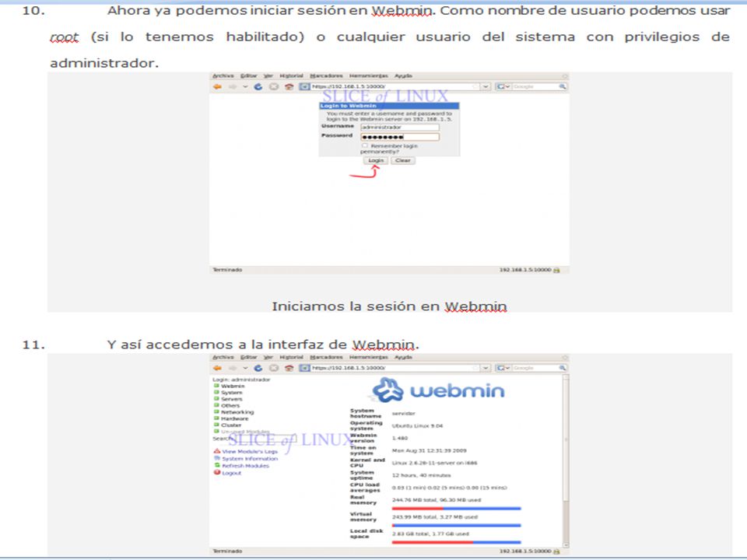Click Google search box in login page browser
Image resolution: width=747 pixels, height=560 pixels.
tap(535, 86)
